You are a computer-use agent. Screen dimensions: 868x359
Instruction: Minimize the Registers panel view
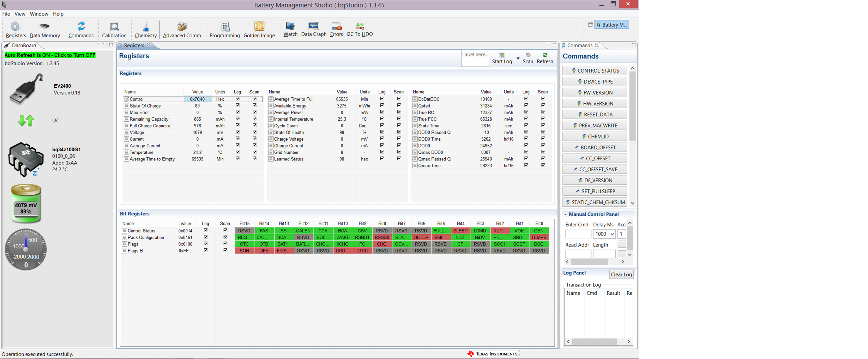(548, 44)
